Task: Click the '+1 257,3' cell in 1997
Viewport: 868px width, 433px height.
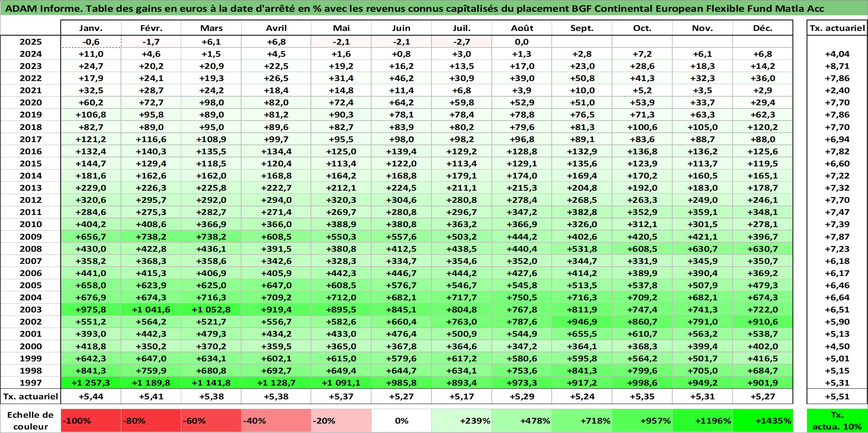Action: click(x=91, y=382)
